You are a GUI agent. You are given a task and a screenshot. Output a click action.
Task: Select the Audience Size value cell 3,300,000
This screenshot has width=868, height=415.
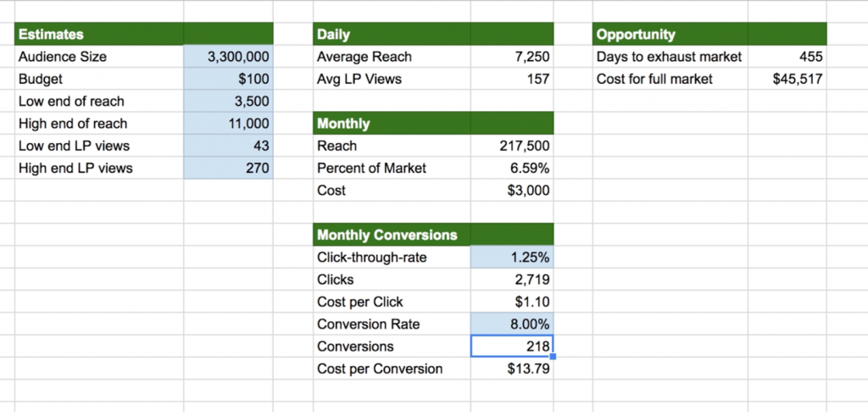[228, 57]
